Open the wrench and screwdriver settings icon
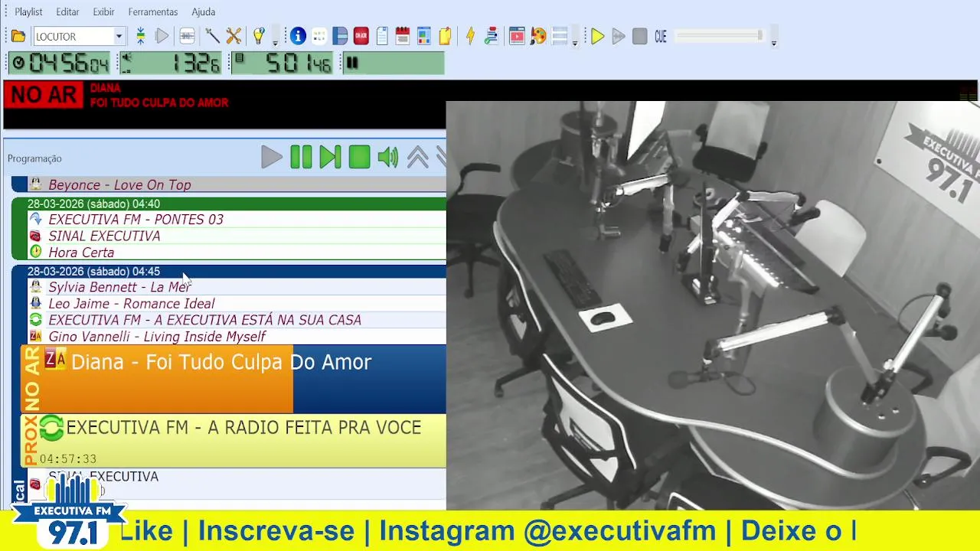This screenshot has height=551, width=980. pyautogui.click(x=234, y=36)
